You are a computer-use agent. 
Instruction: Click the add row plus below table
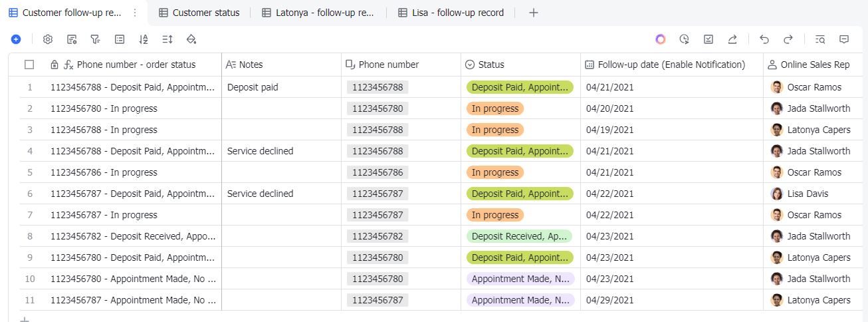coord(25,319)
